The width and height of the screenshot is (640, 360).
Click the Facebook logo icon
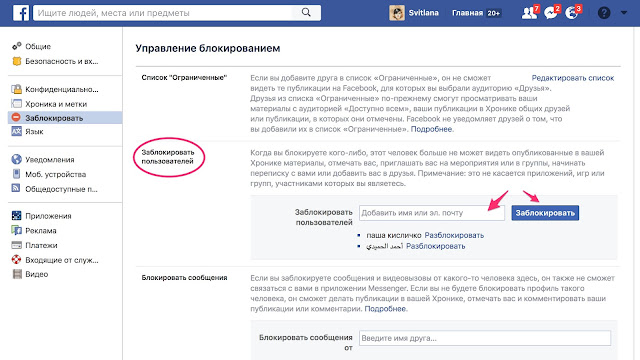(x=20, y=13)
